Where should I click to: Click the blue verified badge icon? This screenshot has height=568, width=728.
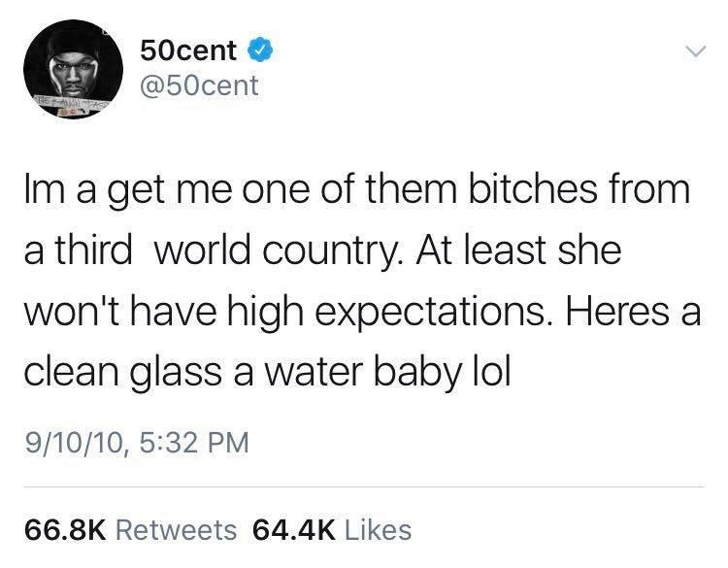coord(260,50)
